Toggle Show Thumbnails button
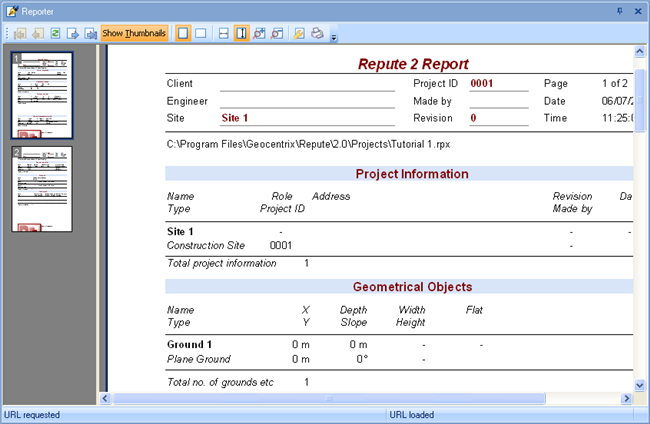650x424 pixels. click(x=134, y=33)
